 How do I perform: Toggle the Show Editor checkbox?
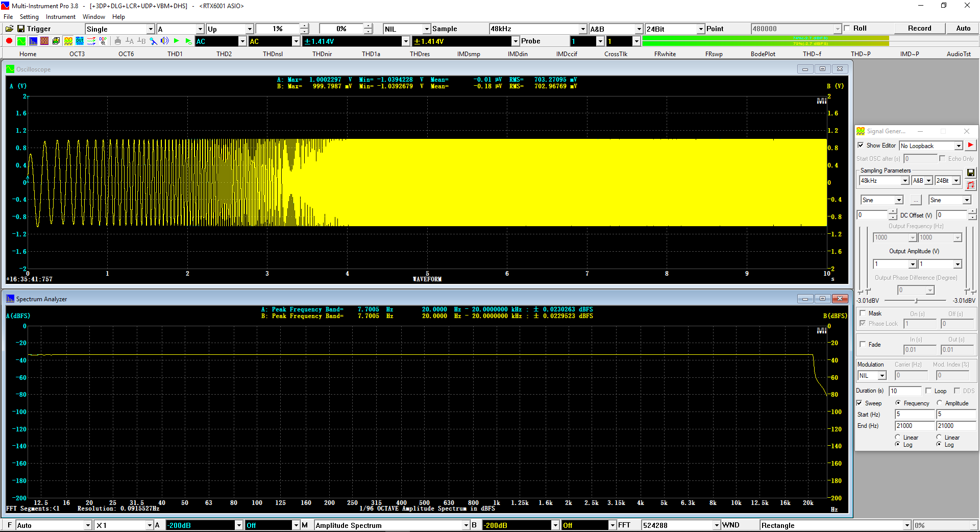(x=861, y=146)
